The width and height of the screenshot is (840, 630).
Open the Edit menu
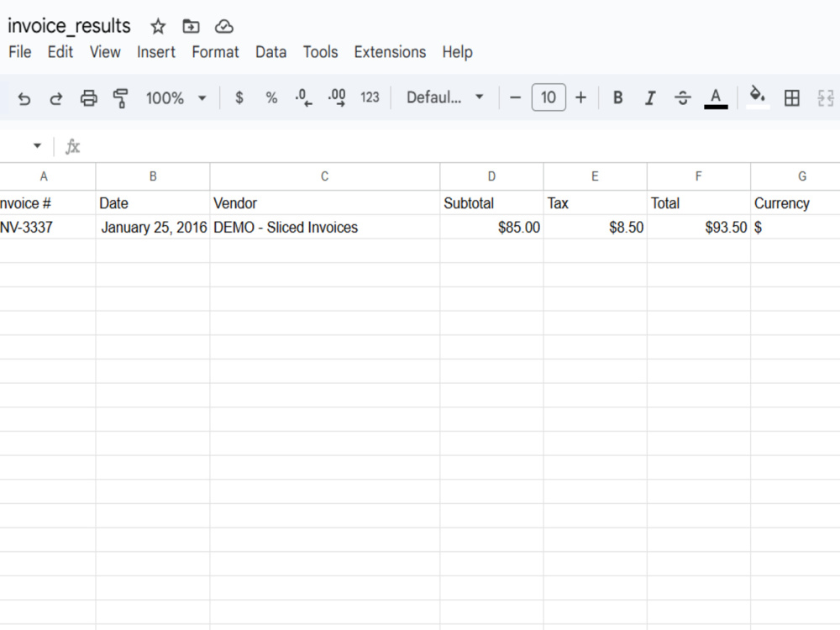(x=60, y=52)
